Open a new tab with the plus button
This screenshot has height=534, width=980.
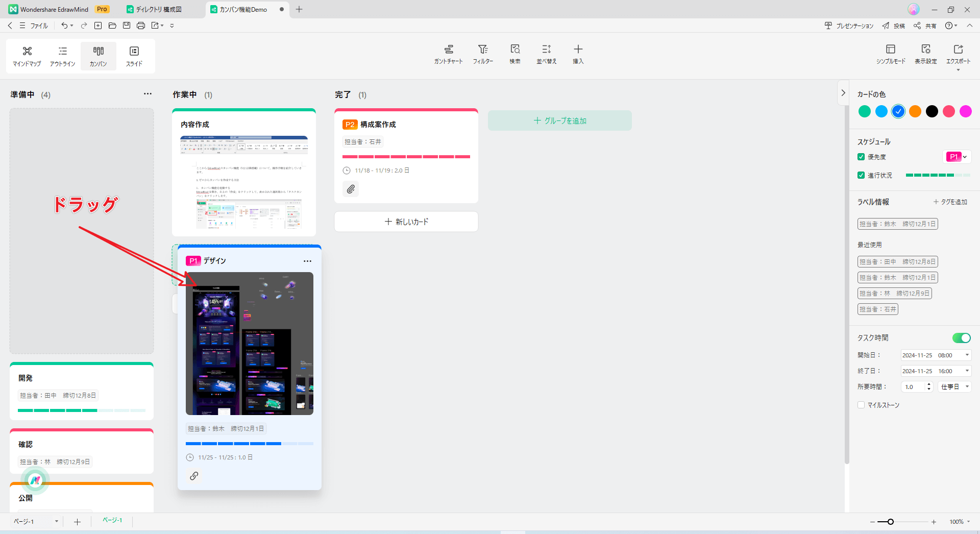(x=299, y=9)
